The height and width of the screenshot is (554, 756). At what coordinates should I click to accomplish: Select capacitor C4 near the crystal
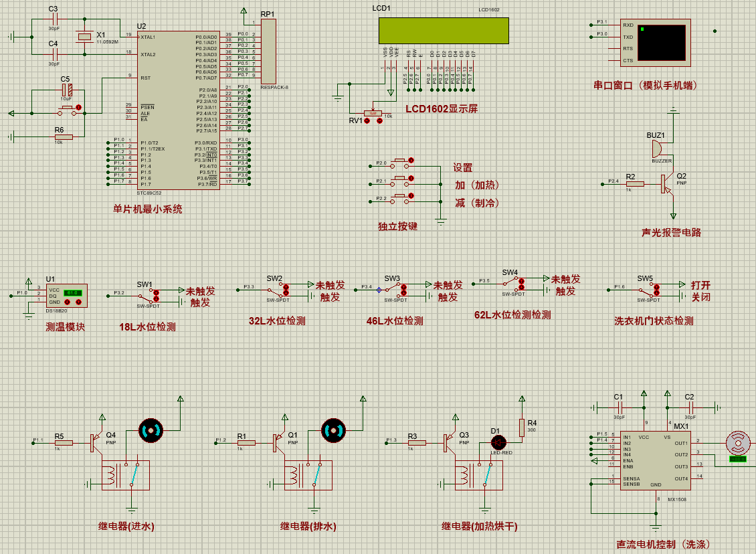click(54, 54)
